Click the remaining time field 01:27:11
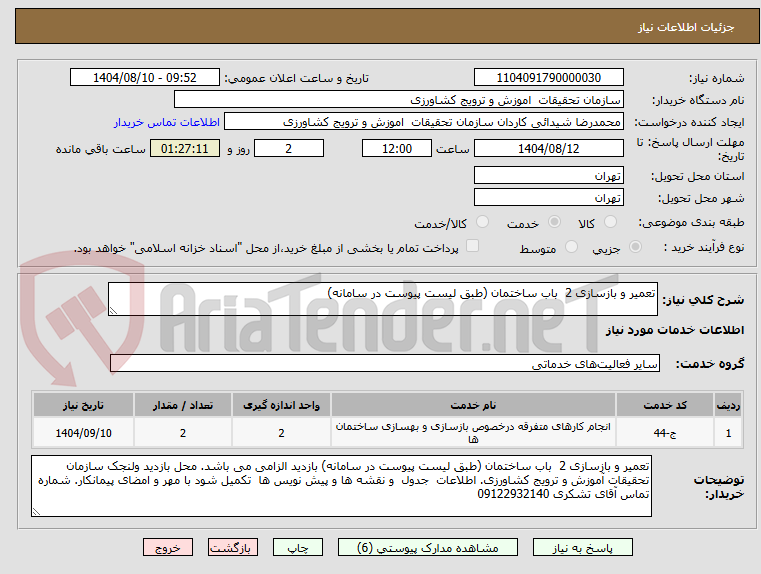 point(184,148)
